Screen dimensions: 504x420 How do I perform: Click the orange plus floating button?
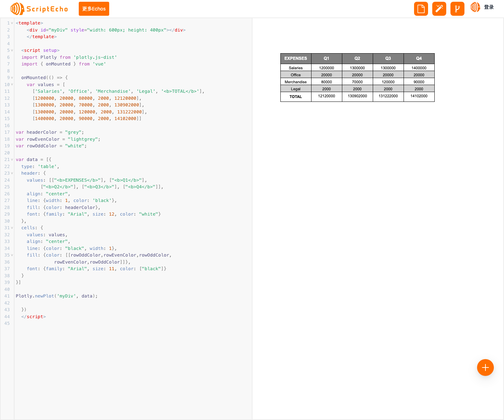[485, 367]
